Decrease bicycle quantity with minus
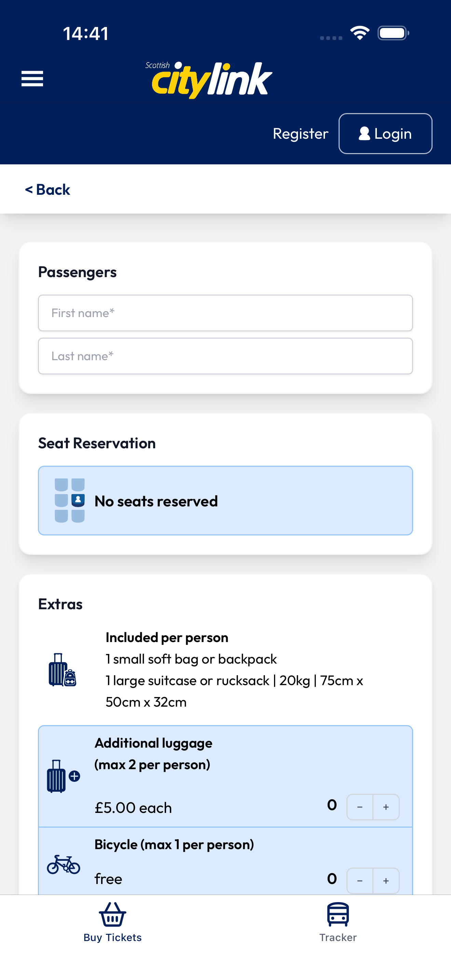 click(x=360, y=880)
